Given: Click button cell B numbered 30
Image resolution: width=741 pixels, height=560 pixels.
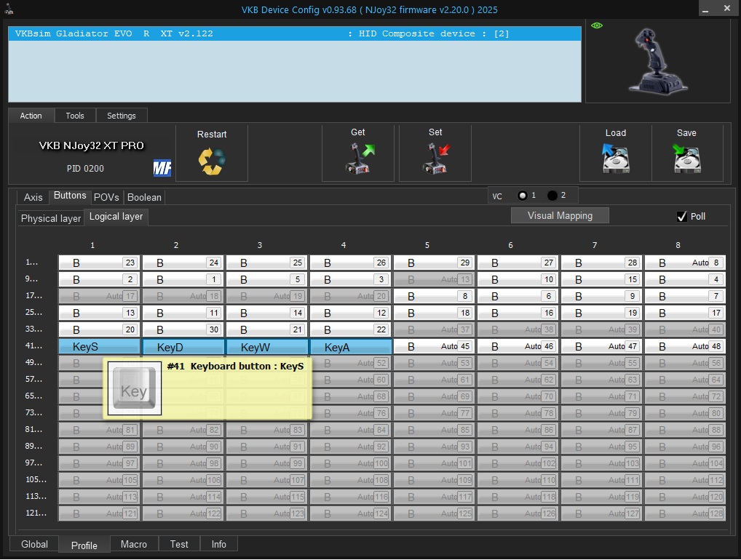Looking at the screenshot, I should (183, 329).
